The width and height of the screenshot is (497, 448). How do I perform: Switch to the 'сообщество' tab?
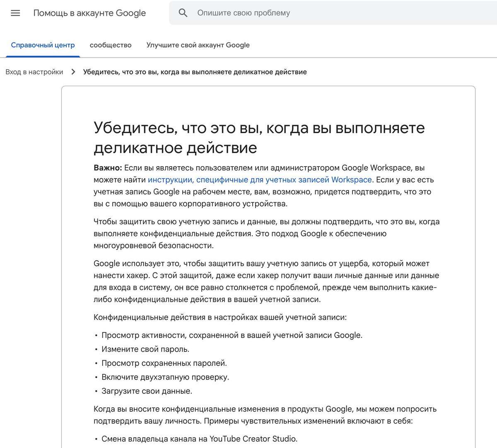point(111,45)
